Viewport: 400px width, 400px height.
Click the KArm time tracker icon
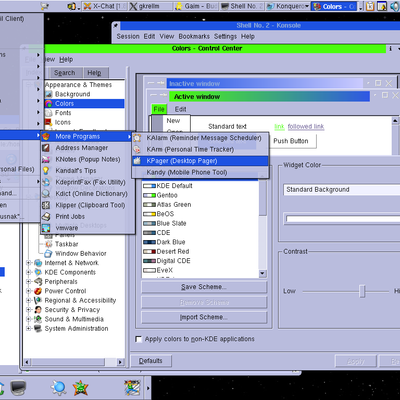pos(137,149)
